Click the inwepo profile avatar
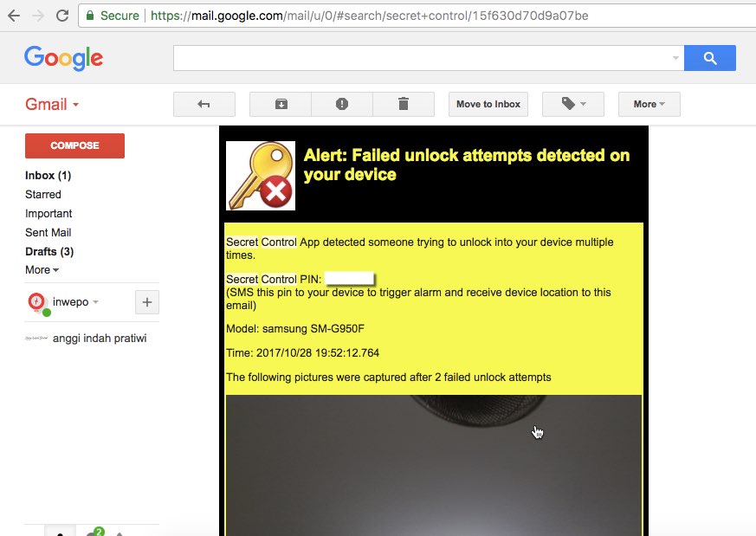This screenshot has width=756, height=536. coord(36,302)
